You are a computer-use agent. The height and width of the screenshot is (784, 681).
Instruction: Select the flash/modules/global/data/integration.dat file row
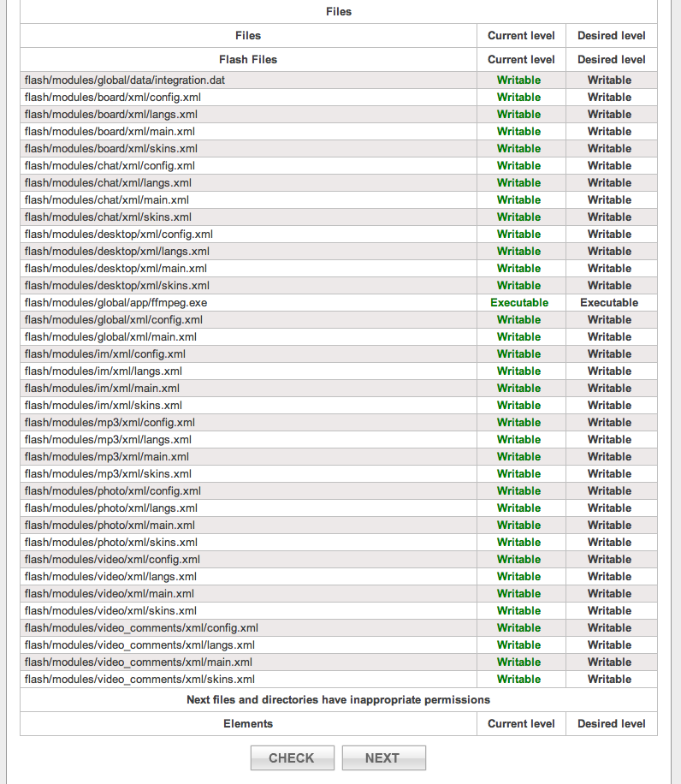coord(125,80)
